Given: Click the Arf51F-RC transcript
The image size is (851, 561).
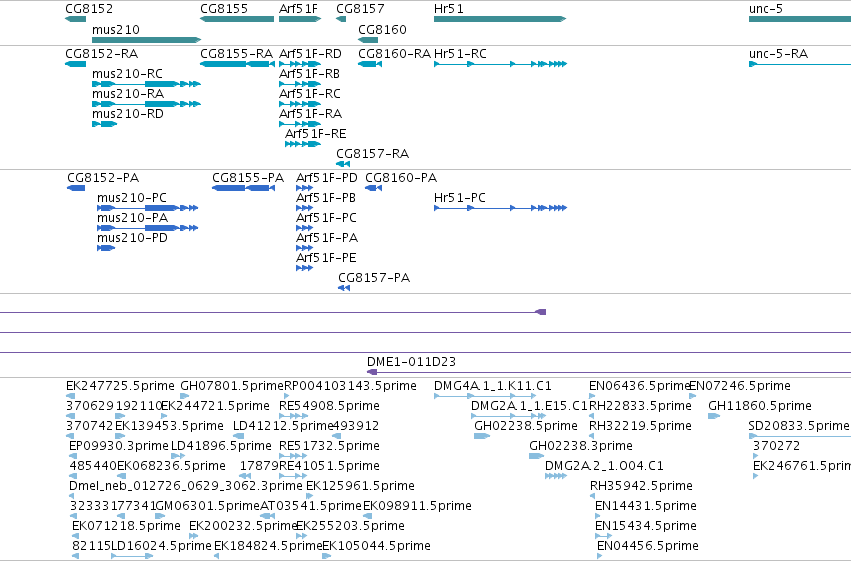Looking at the screenshot, I should click(300, 104).
